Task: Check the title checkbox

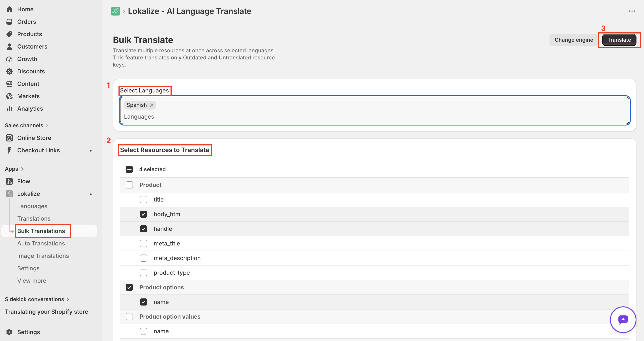Action: coord(144,200)
